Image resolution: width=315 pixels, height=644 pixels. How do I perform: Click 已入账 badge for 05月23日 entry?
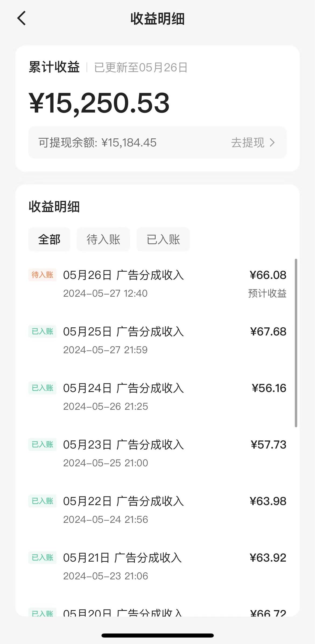click(42, 444)
